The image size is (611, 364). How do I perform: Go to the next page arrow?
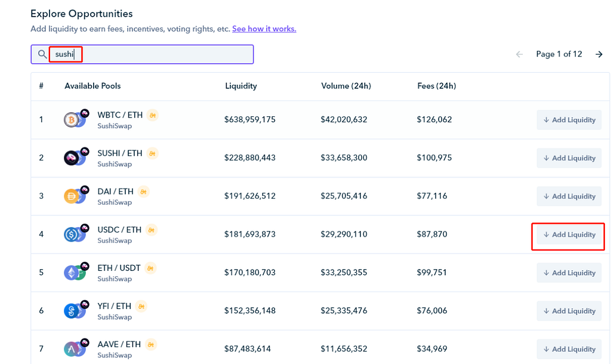pos(598,54)
